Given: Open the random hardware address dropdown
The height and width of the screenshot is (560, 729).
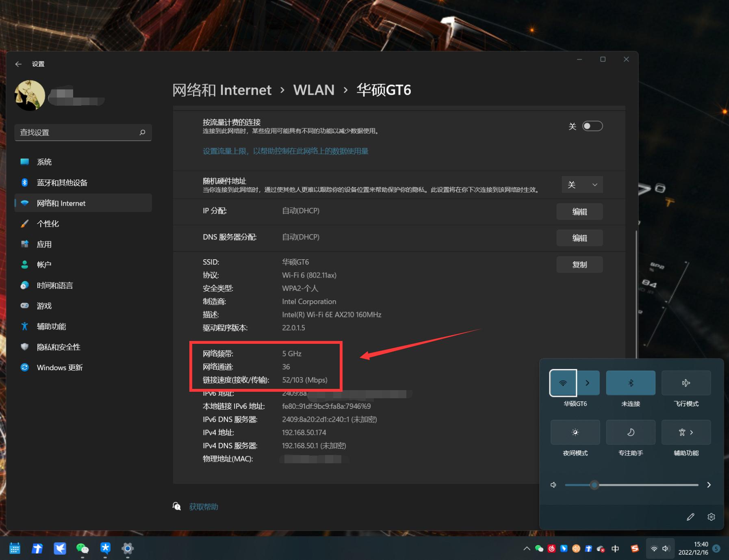Looking at the screenshot, I should [582, 185].
